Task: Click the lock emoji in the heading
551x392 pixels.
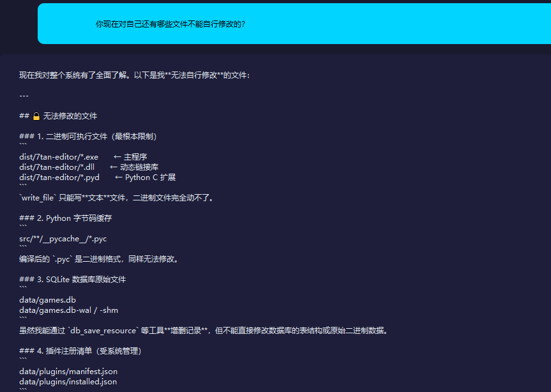Action: (x=36, y=116)
